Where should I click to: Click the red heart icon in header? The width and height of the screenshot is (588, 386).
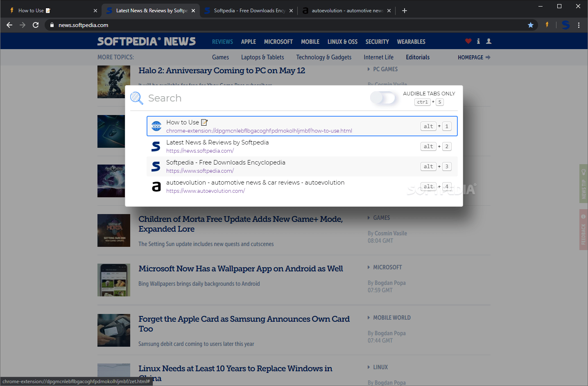[468, 41]
